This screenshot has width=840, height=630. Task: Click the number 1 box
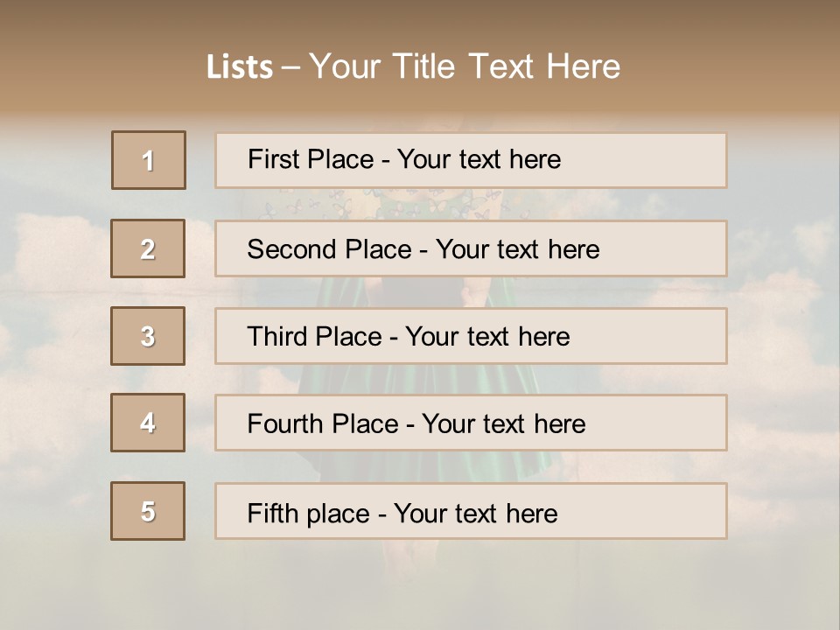coord(149,160)
